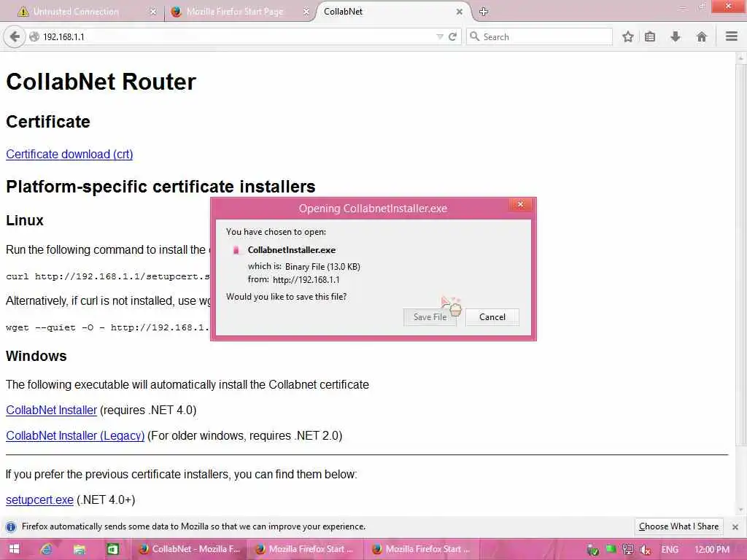Close the Mozilla Firefox Start Page tab

pos(306,12)
